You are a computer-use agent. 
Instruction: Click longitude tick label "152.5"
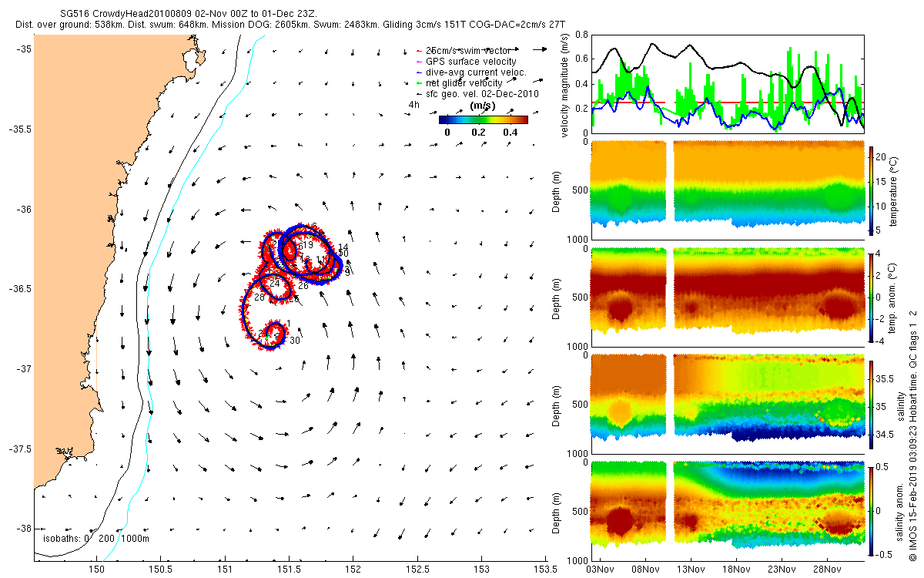pyautogui.click(x=417, y=570)
